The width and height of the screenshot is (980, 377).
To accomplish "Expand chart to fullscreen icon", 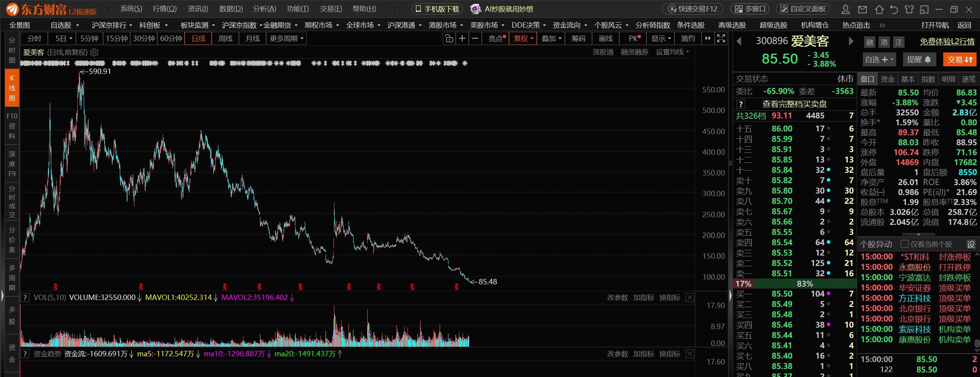I will 721,39.
